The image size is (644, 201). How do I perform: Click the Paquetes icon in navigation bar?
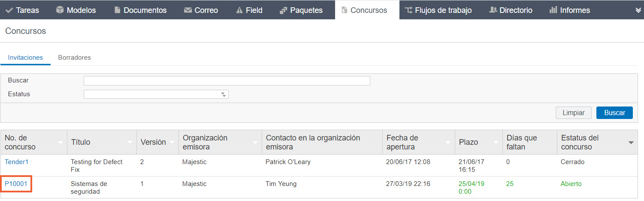[x=283, y=10]
